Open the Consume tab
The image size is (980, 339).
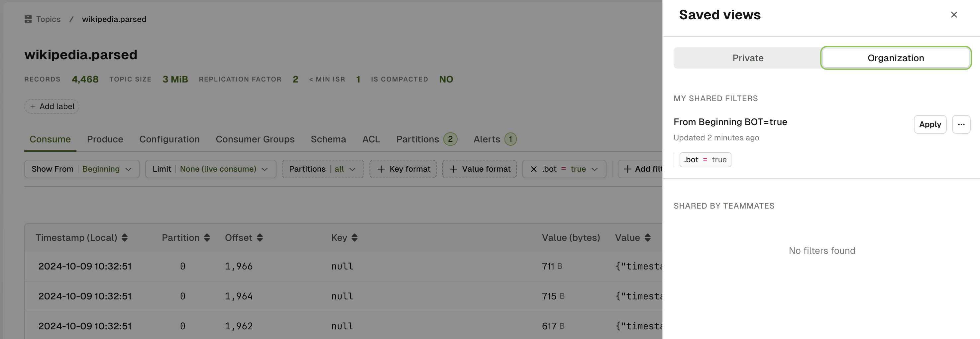[50, 139]
